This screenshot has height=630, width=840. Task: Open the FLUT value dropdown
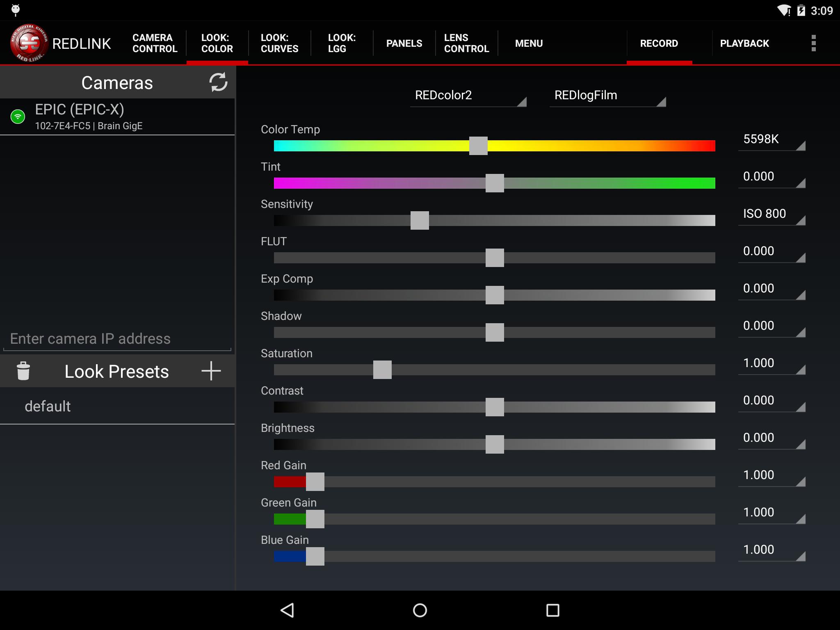pyautogui.click(x=772, y=252)
